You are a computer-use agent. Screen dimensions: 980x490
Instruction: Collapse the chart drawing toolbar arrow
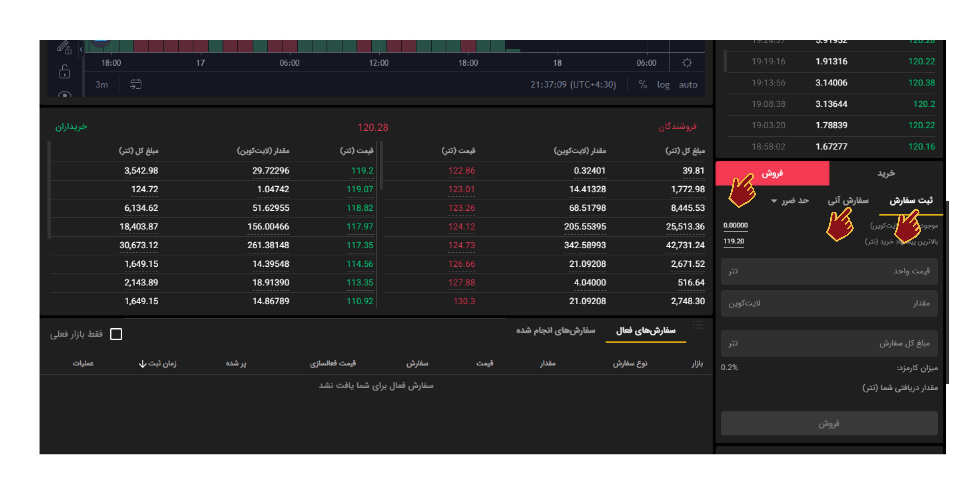(x=81, y=49)
